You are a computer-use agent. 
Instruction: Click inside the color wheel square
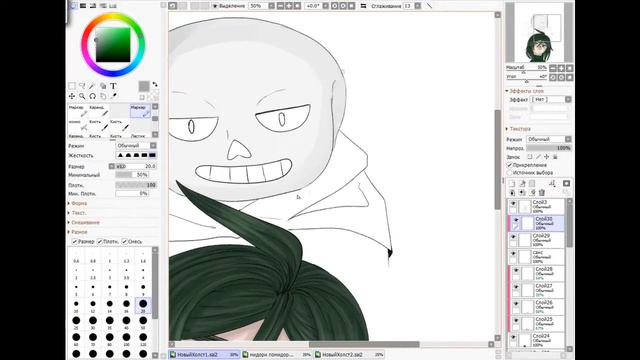[113, 45]
